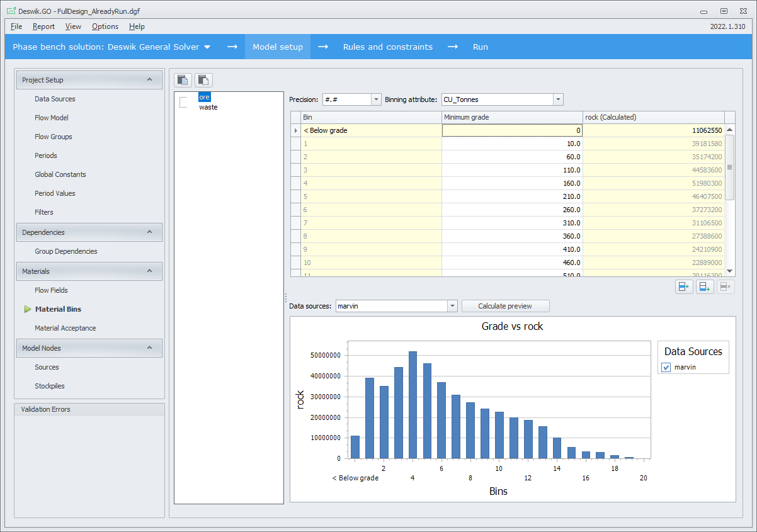Viewport: 757px width, 532px height.
Task: Open the Material Acceptance page
Action: [x=65, y=328]
